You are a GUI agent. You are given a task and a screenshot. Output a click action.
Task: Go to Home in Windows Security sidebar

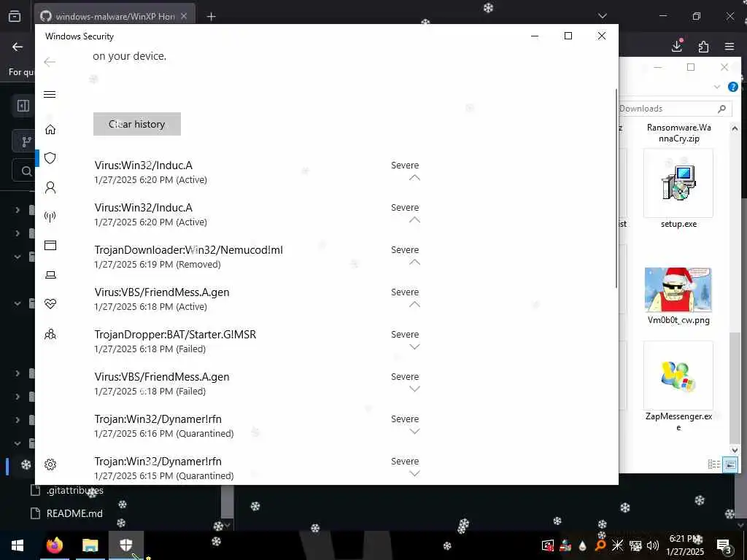tap(50, 130)
